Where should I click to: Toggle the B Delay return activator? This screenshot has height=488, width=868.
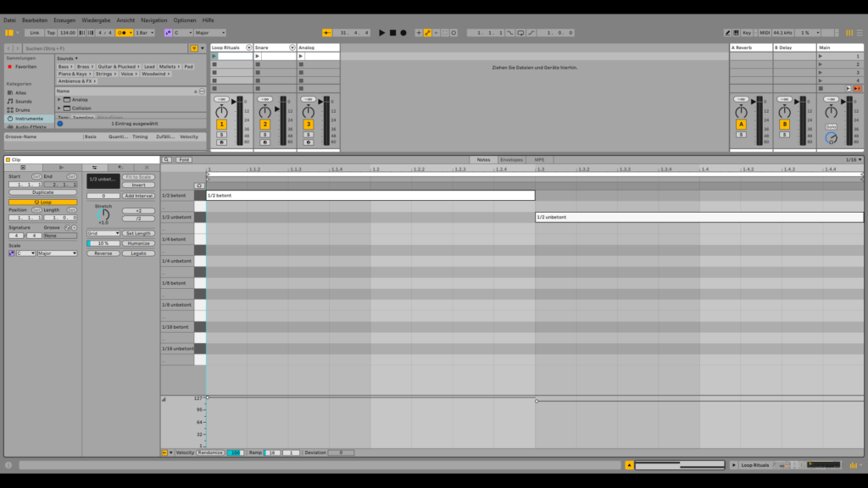[x=784, y=125]
